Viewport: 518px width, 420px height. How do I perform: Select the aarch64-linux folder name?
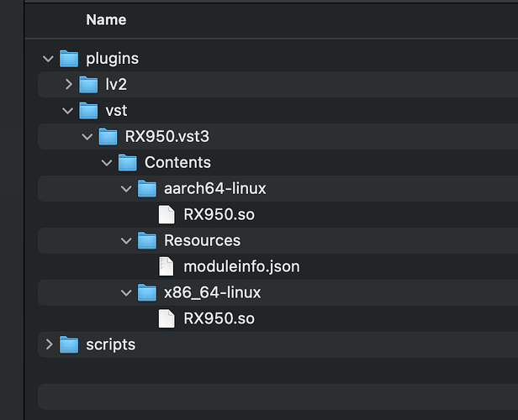click(215, 188)
